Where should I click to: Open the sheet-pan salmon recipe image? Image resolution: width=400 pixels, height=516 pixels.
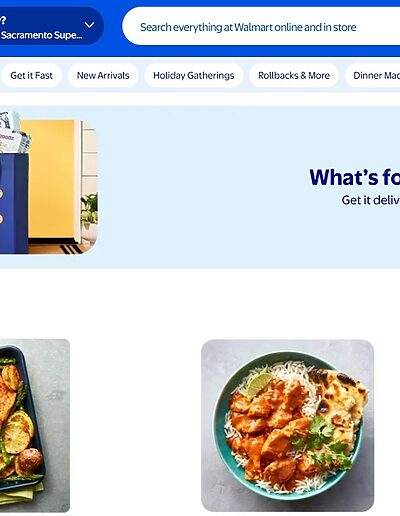point(35,425)
